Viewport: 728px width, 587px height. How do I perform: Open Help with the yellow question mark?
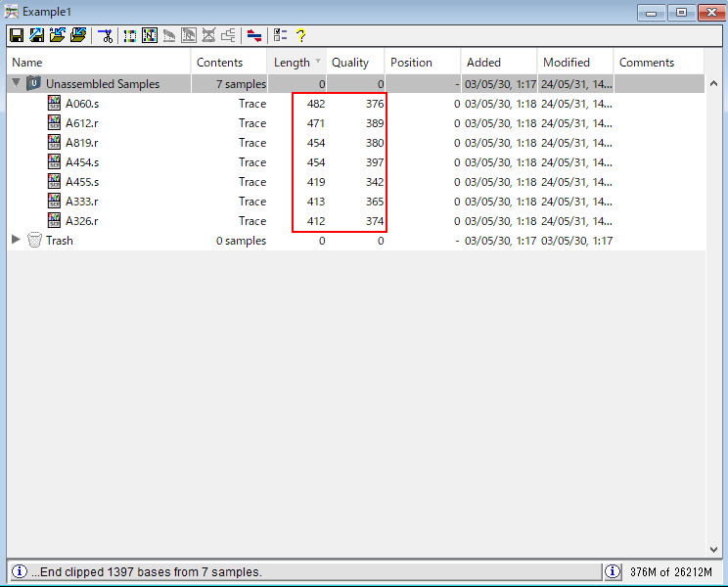coord(300,36)
